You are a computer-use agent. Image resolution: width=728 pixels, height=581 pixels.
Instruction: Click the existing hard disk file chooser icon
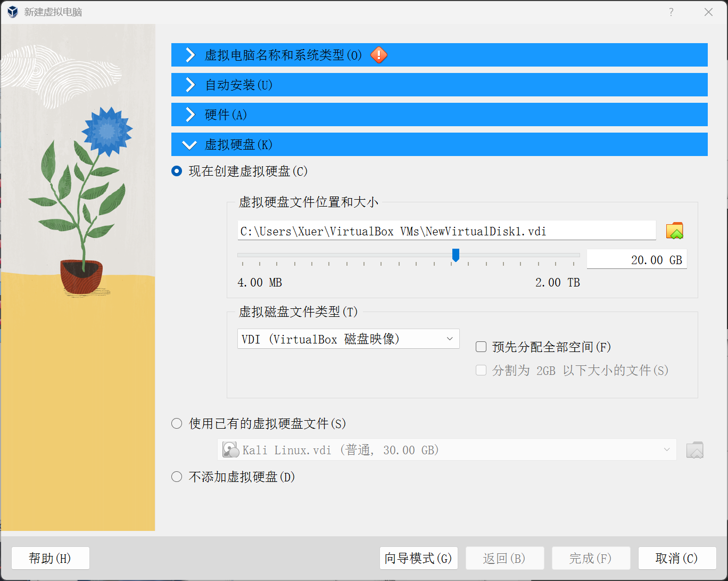tap(694, 449)
